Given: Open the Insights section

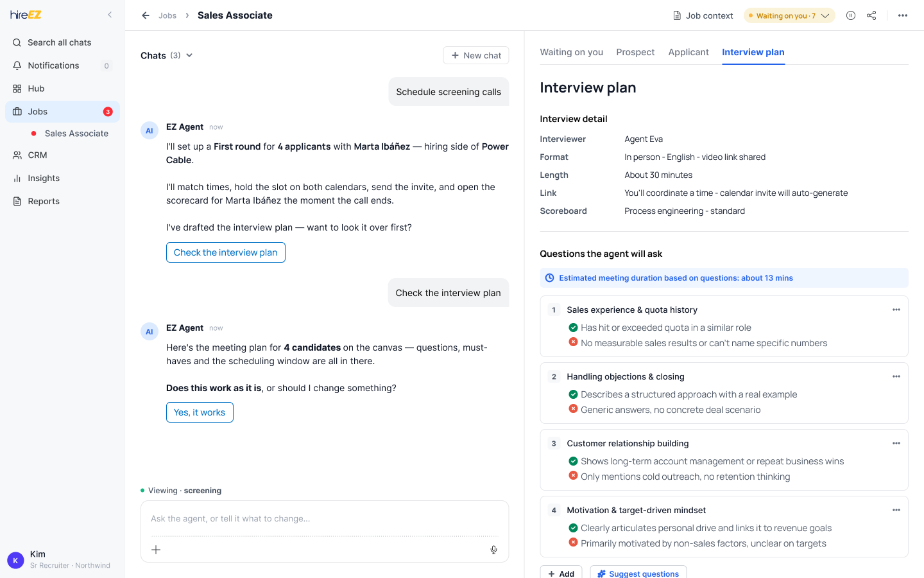Looking at the screenshot, I should pos(62,179).
